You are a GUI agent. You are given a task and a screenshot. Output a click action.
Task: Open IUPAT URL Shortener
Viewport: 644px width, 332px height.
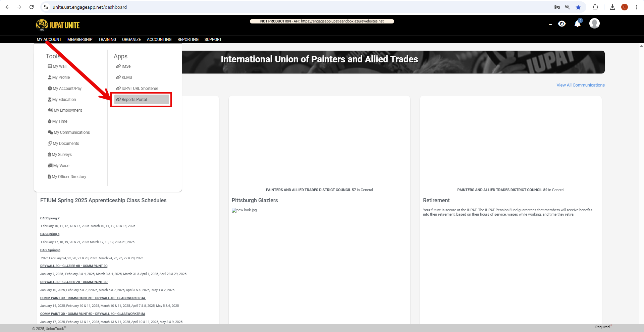[x=137, y=89]
